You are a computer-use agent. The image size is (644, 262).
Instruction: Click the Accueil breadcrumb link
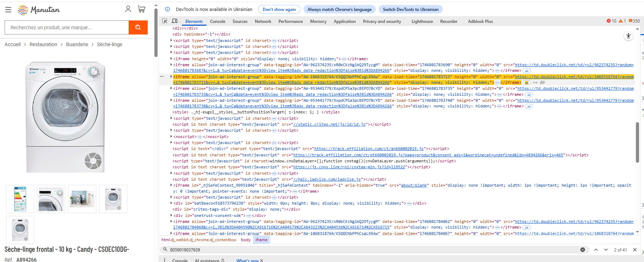tap(13, 44)
